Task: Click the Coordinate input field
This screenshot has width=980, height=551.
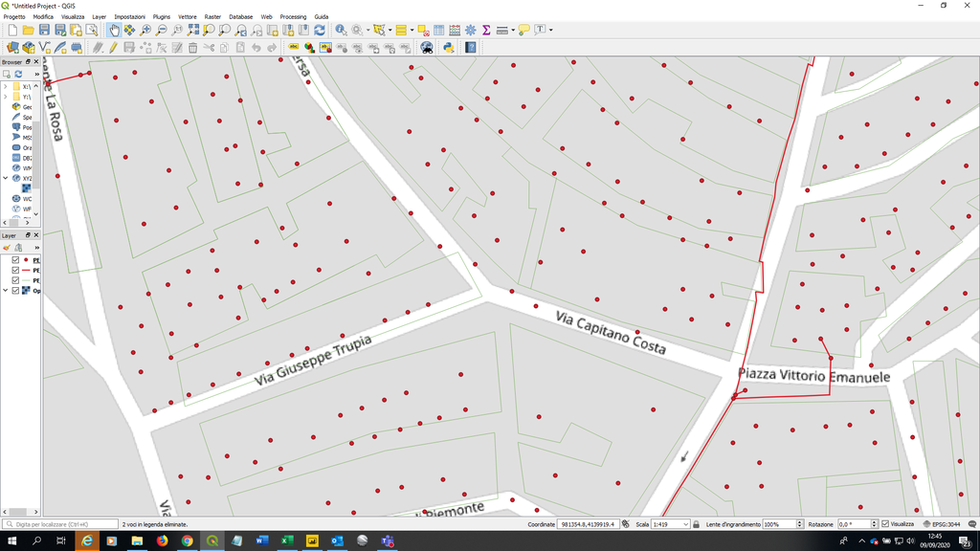Action: coord(589,524)
